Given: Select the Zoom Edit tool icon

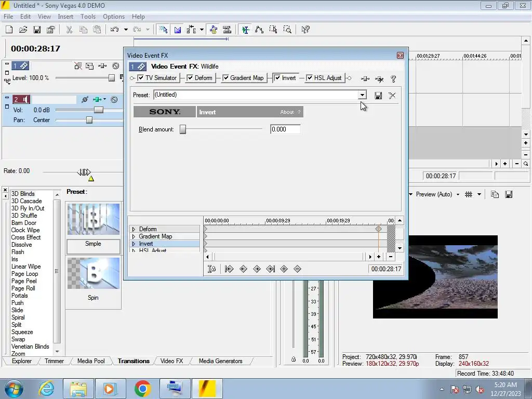Looking at the screenshot, I should click(287, 30).
